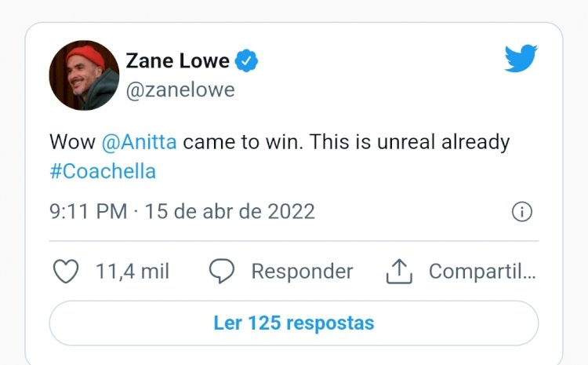Click the date 15 de abr de 2022

tap(230, 211)
